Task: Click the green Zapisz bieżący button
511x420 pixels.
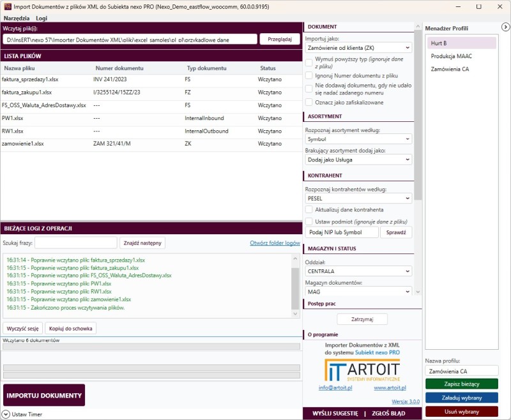Action: coord(461,384)
